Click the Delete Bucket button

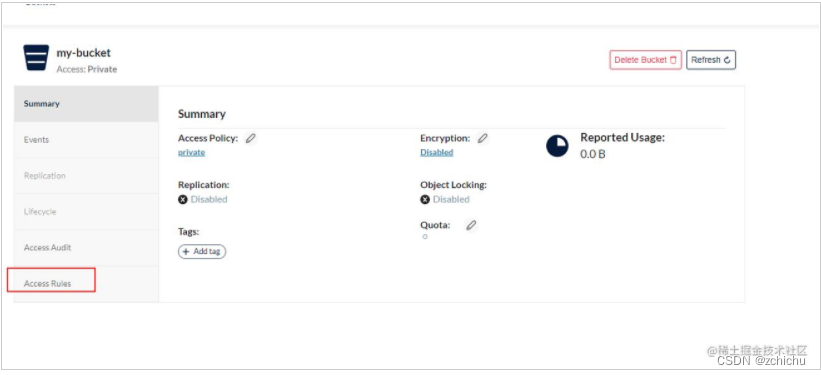(x=646, y=60)
